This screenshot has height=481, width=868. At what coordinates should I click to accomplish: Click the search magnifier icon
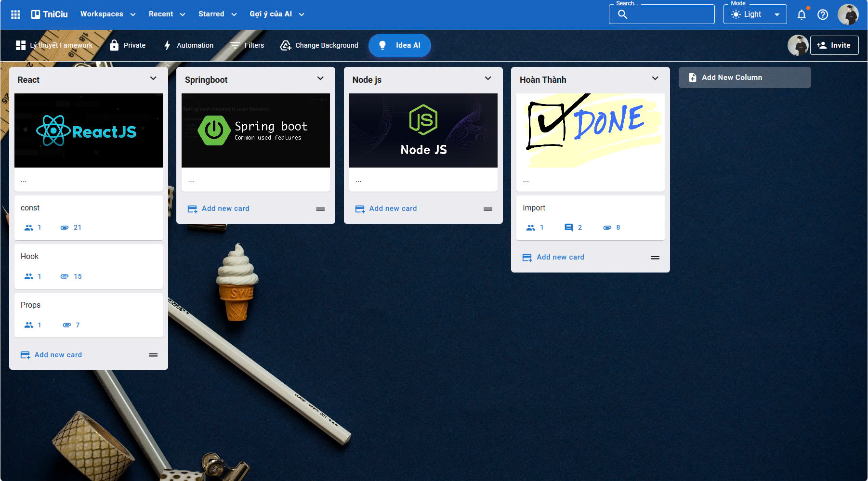click(622, 14)
